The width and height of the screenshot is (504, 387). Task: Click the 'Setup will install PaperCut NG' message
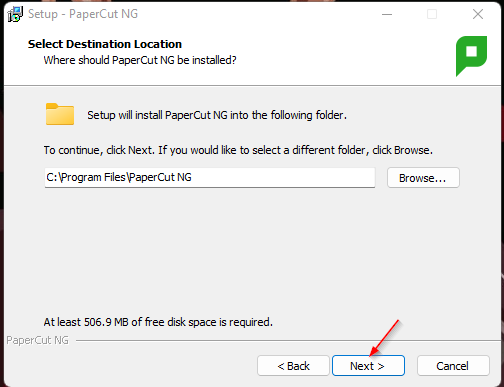217,115
